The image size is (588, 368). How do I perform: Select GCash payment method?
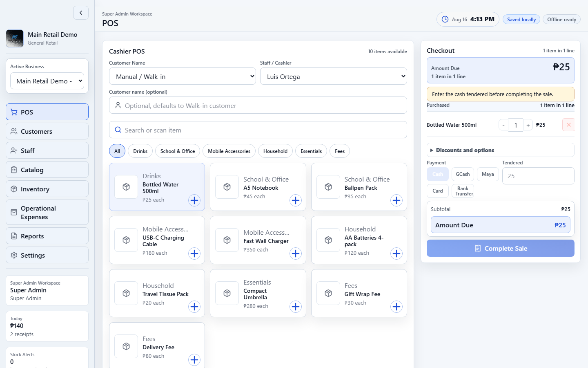click(x=463, y=174)
